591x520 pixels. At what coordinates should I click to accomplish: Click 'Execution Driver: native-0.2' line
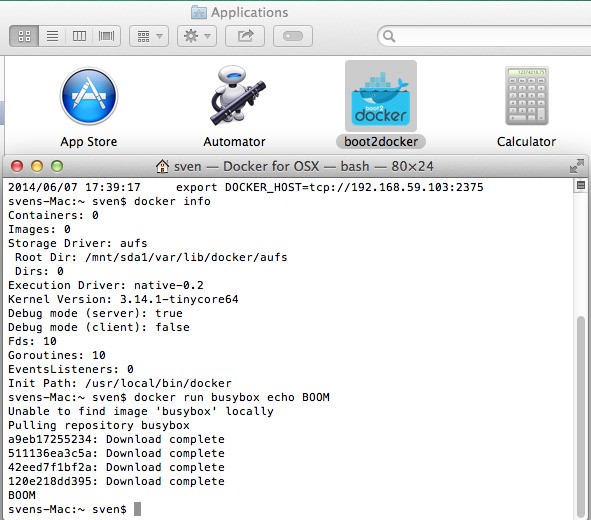(x=106, y=285)
